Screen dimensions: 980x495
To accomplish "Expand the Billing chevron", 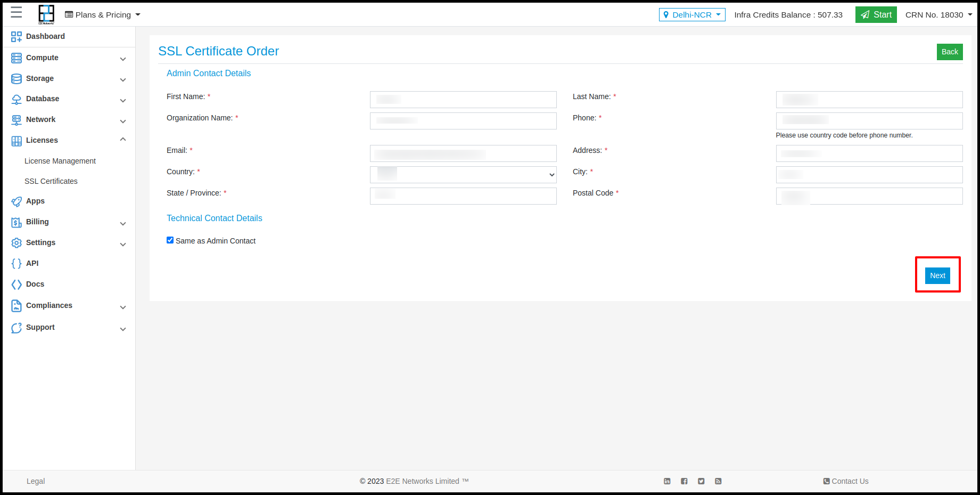I will [x=123, y=224].
